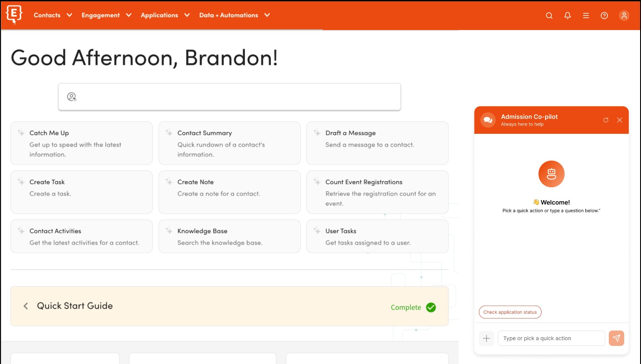Expand the Applications dropdown
Image resolution: width=641 pixels, height=364 pixels.
tap(165, 15)
